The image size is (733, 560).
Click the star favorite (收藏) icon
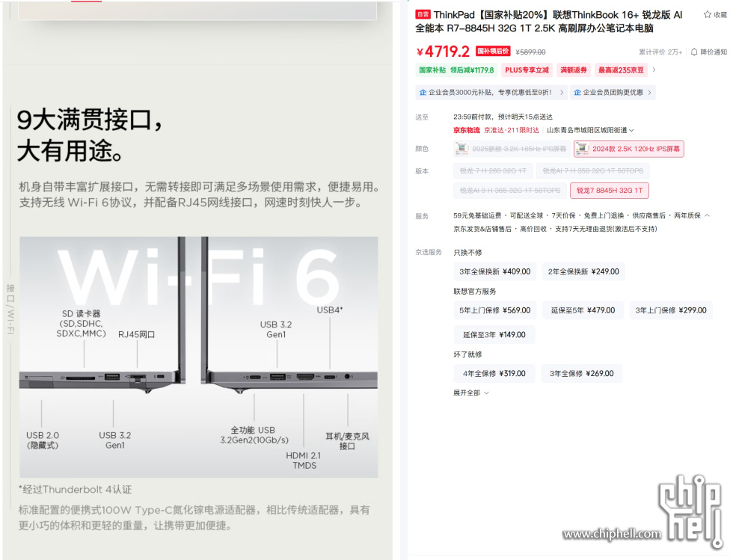(708, 14)
